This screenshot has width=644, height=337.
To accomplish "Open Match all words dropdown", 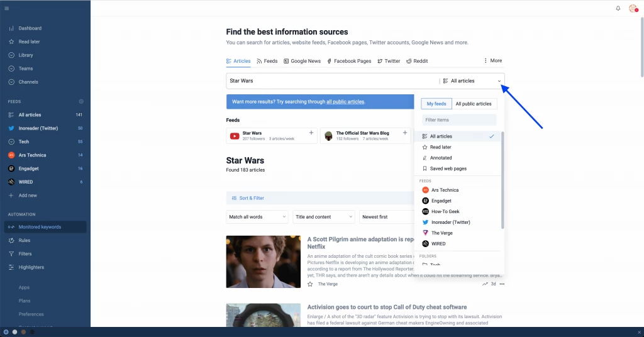I will (x=257, y=217).
